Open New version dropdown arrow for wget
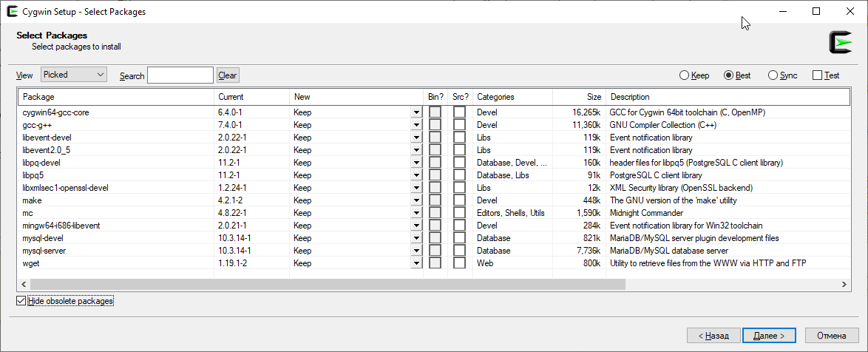 coord(416,263)
